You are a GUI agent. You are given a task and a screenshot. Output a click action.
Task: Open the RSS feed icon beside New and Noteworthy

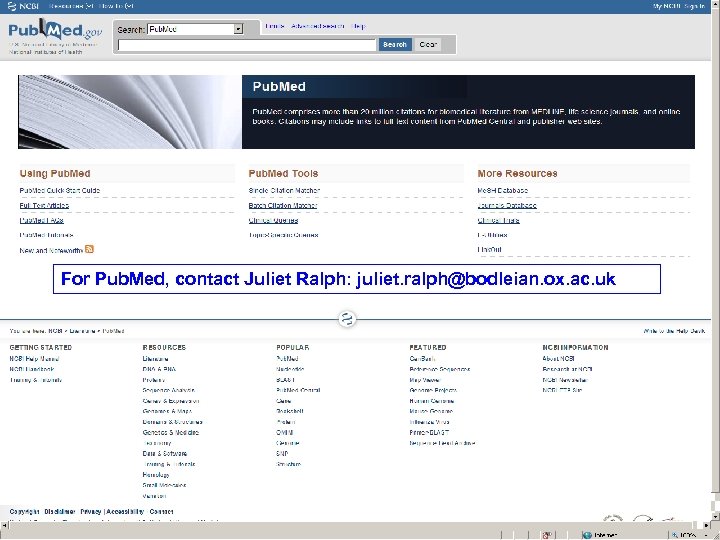(89, 249)
